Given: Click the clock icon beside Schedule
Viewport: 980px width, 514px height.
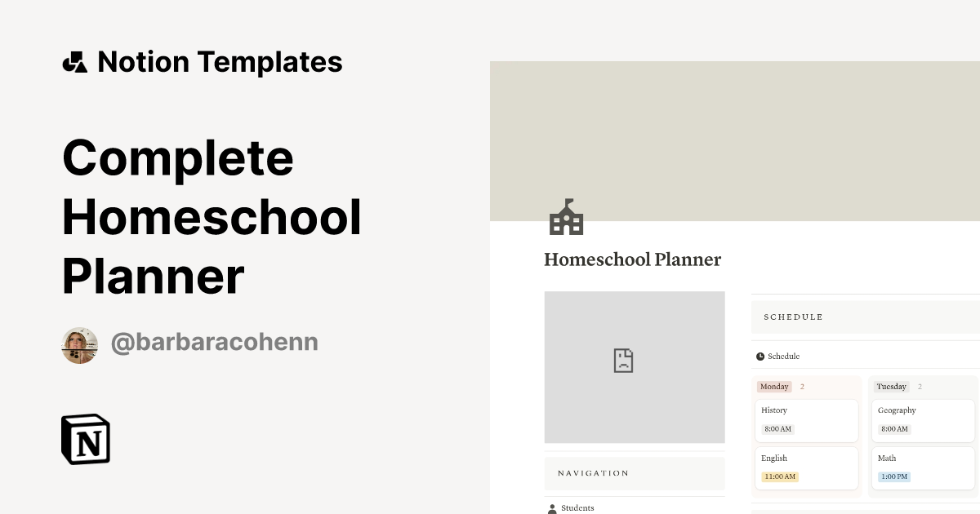Looking at the screenshot, I should click(x=759, y=356).
